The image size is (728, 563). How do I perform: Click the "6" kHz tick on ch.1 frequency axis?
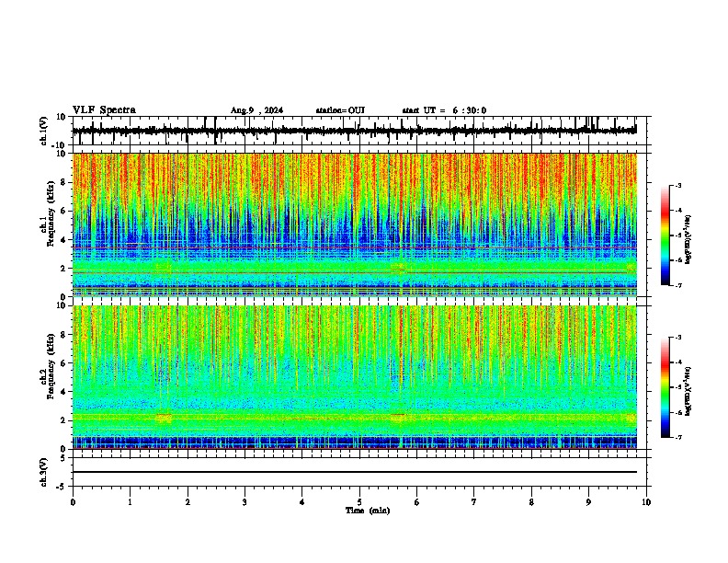click(64, 211)
